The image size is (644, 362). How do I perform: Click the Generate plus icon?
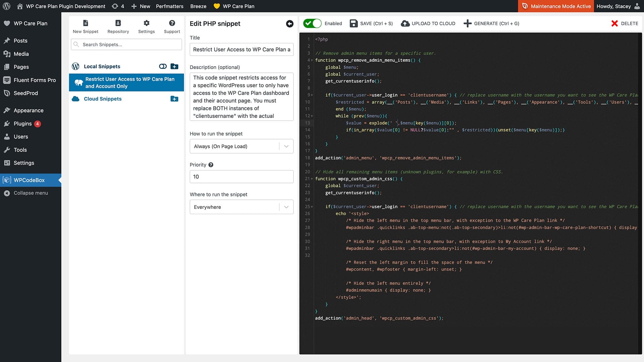tap(467, 23)
